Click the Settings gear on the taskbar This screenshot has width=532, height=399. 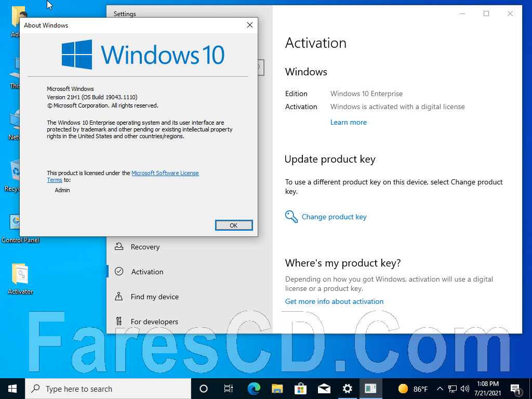point(348,389)
